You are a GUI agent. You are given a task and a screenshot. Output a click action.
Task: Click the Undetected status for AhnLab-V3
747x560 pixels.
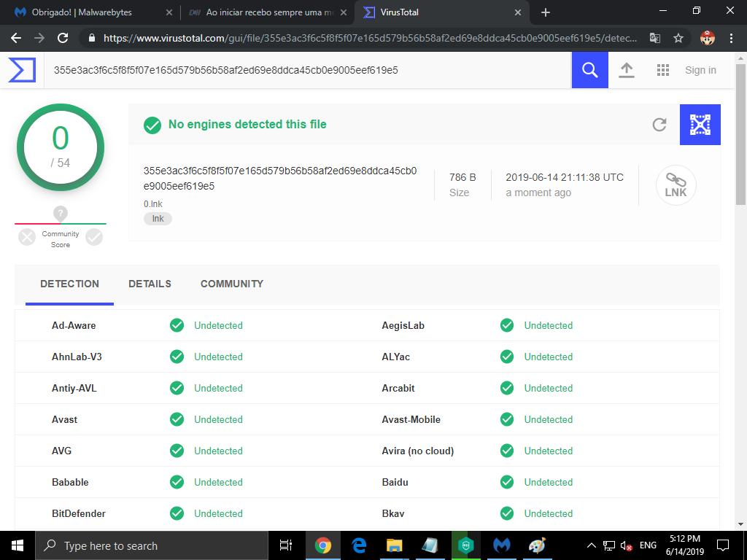click(218, 357)
